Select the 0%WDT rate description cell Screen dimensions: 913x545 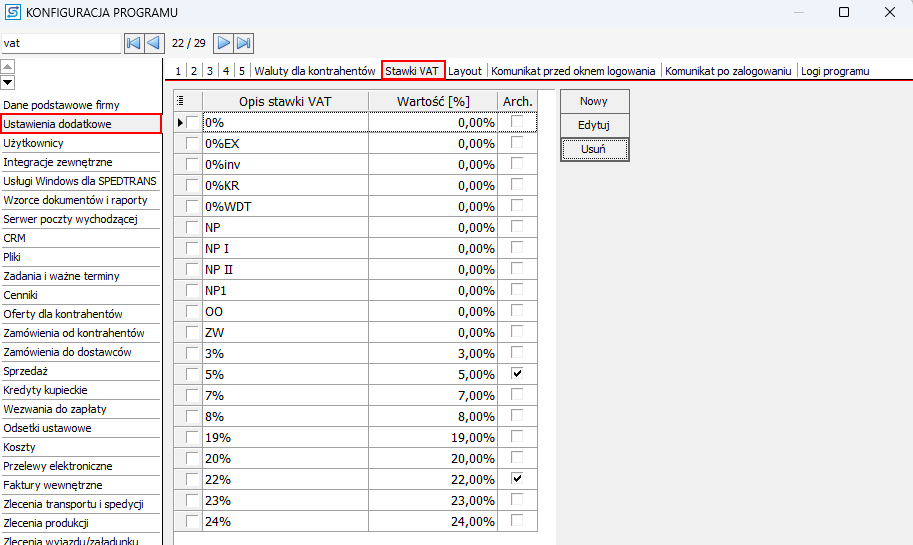click(x=285, y=206)
